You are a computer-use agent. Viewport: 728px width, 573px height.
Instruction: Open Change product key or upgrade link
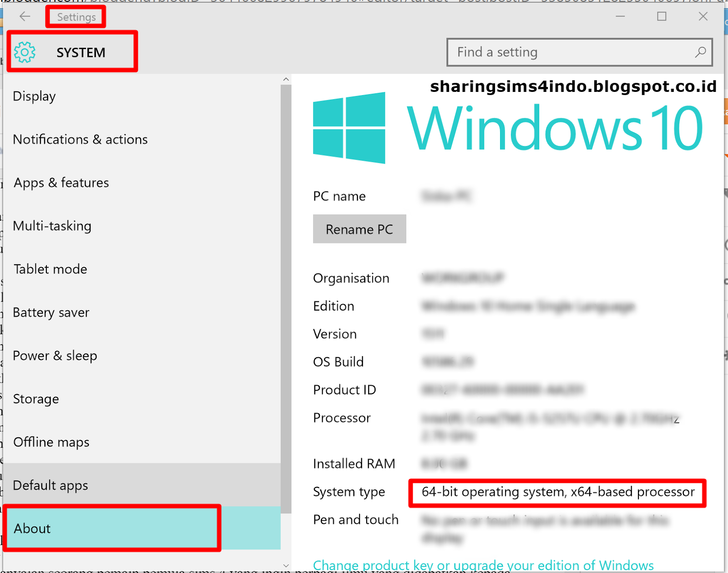(x=483, y=565)
